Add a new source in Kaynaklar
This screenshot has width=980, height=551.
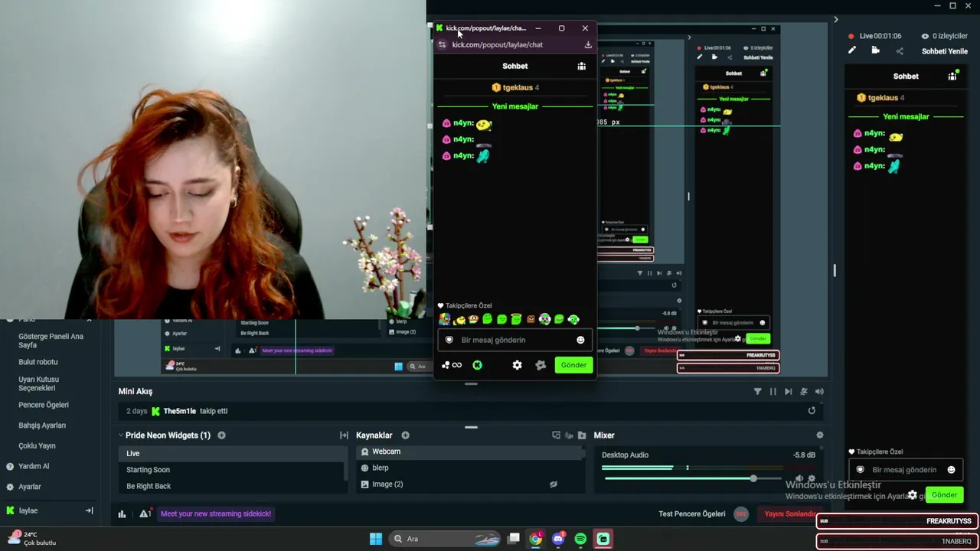coord(405,435)
